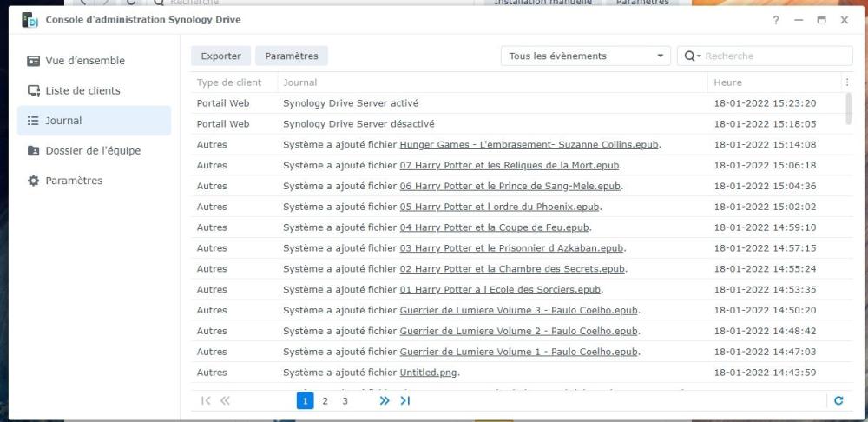
Task: Open the column options three-dot menu
Action: [846, 82]
